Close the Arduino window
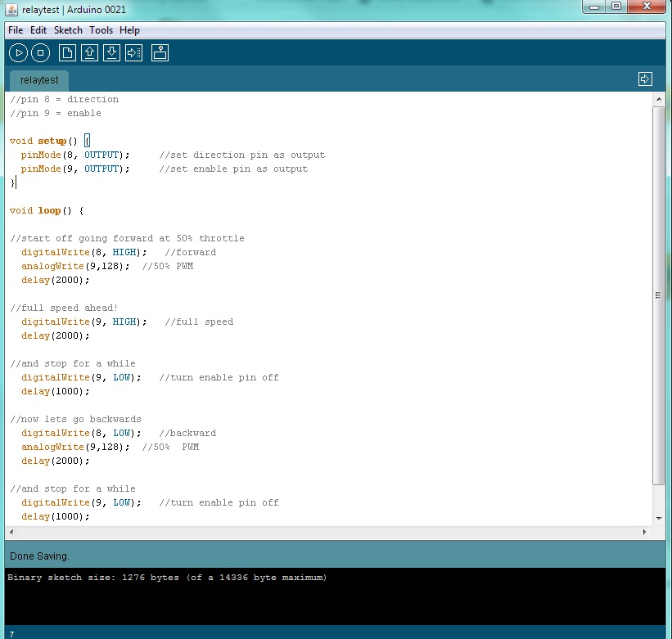 coord(647,7)
